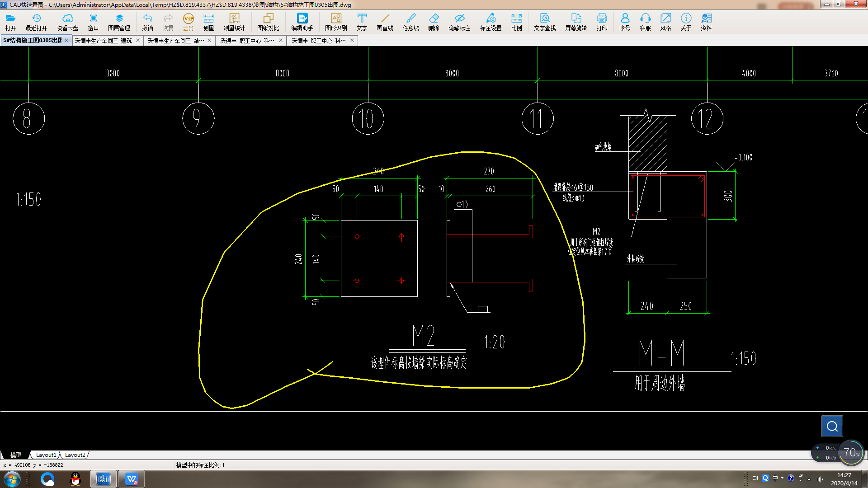Click the M2 detail title text
This screenshot has height=488, width=868.
pos(424,336)
